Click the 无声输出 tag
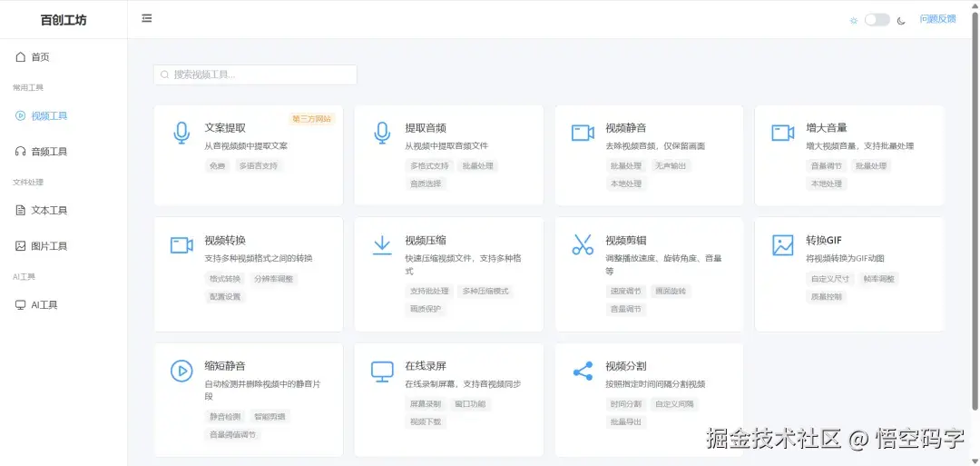Viewport: 980px width, 466px height. pos(670,165)
